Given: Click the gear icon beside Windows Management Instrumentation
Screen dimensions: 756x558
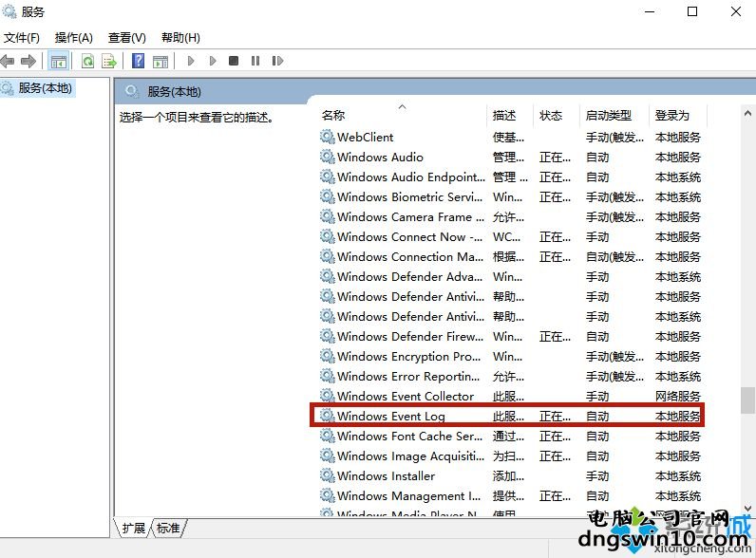Looking at the screenshot, I should click(x=328, y=495).
